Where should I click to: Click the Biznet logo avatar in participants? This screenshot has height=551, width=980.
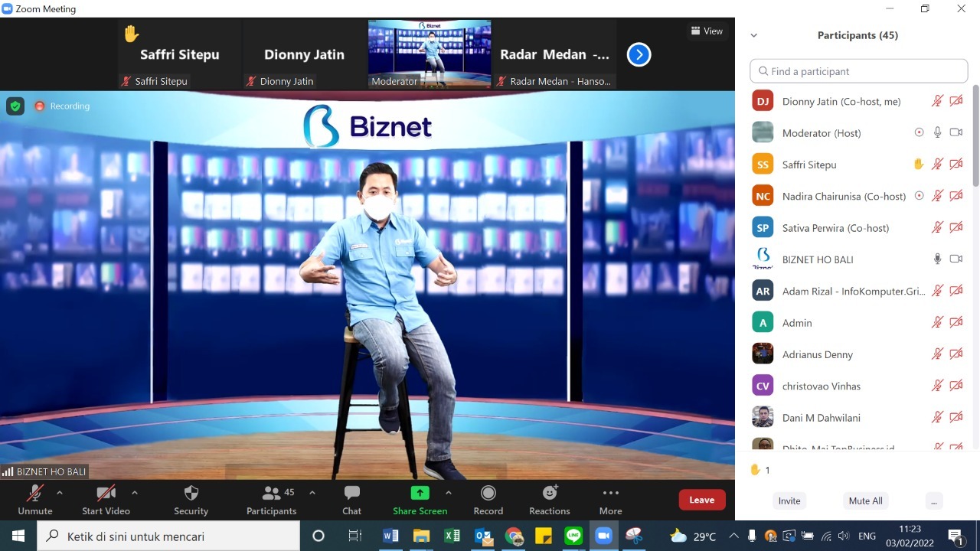(763, 259)
